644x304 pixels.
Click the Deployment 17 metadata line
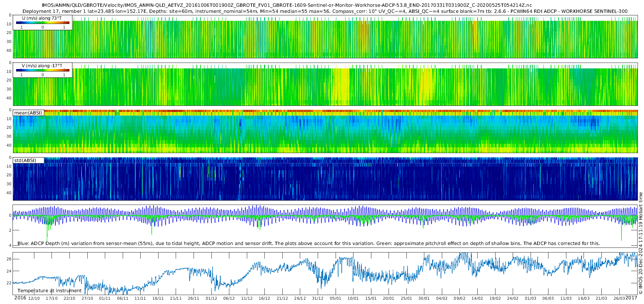tap(325, 11)
